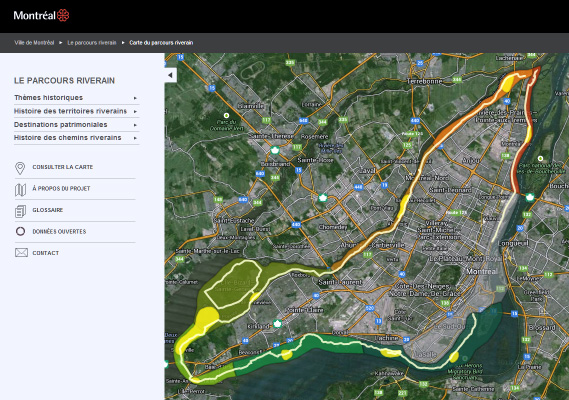Open Données ouvertes link
569x400 pixels.
coord(59,231)
